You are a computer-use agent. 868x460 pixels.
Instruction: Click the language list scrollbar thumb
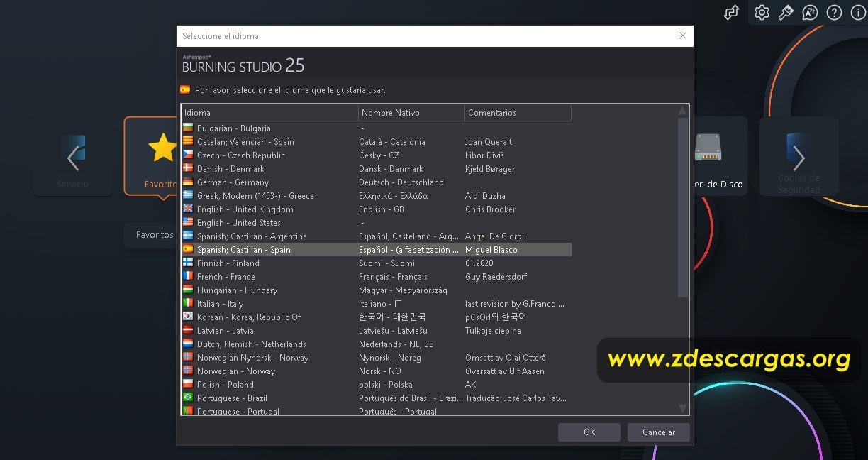(x=683, y=207)
